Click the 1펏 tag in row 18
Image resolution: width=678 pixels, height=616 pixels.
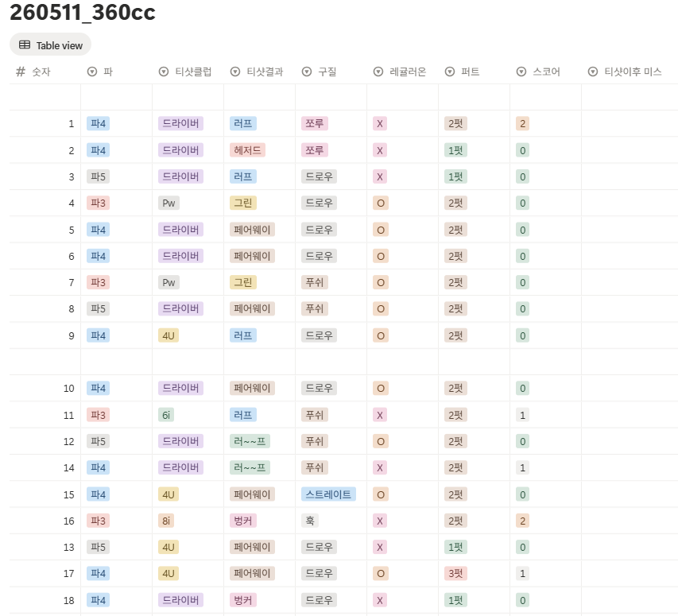[455, 600]
